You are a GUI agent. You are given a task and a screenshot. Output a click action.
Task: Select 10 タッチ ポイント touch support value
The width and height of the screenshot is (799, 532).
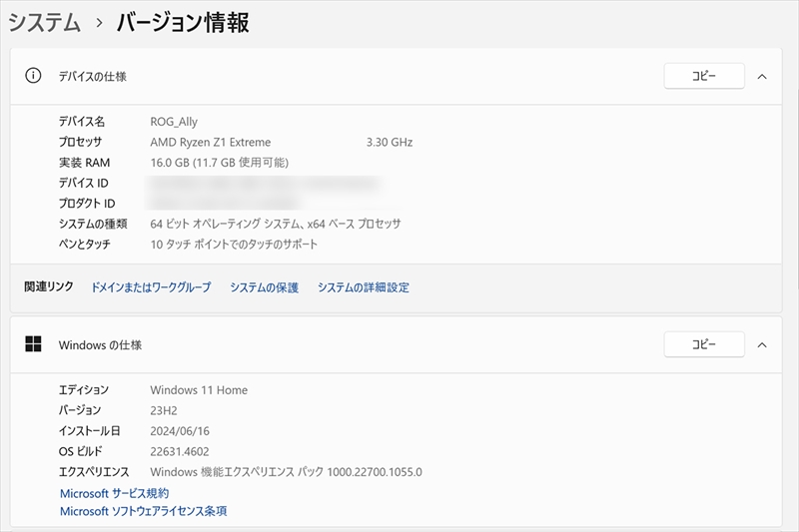[x=234, y=245]
